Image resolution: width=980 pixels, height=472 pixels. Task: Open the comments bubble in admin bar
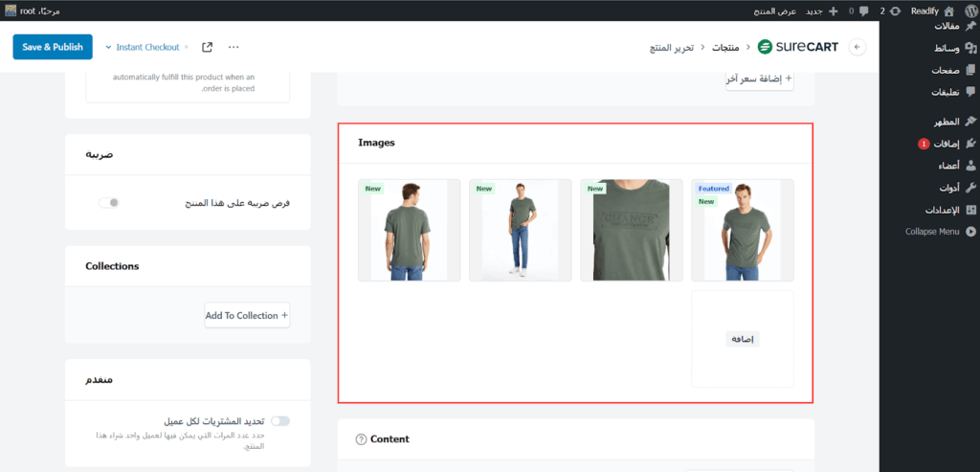(x=857, y=11)
